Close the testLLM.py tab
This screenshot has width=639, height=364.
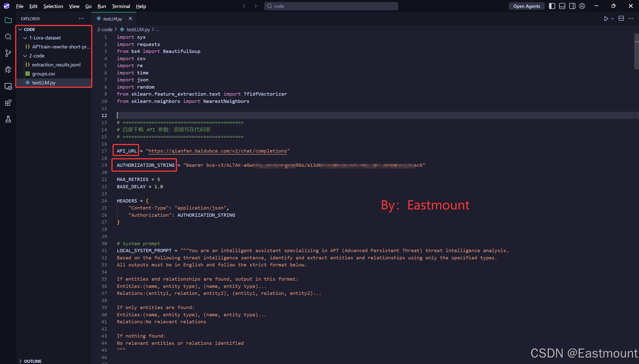[130, 18]
